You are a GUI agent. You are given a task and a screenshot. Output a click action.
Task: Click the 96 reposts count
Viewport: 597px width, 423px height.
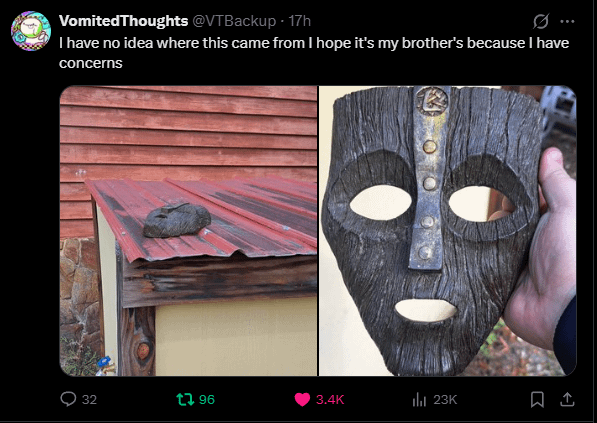pos(207,399)
